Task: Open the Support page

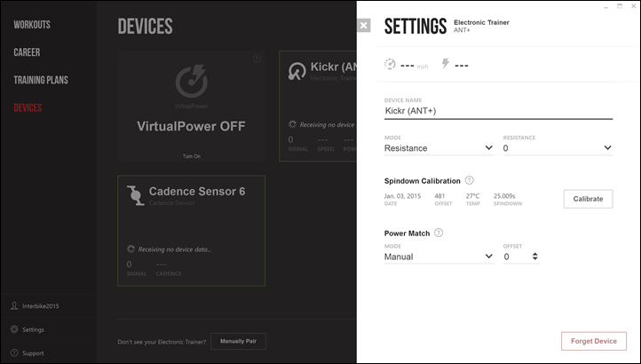Action: click(33, 353)
